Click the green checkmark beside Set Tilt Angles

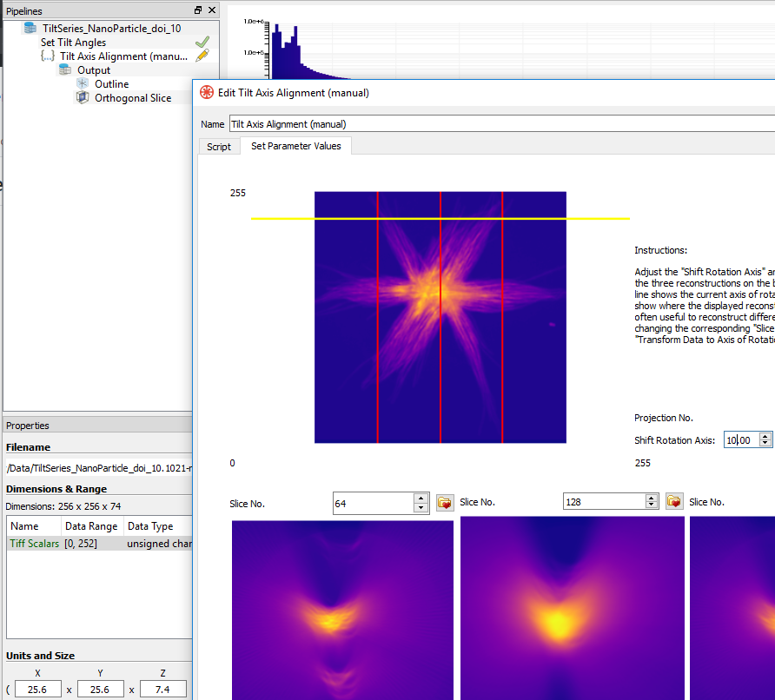point(202,42)
